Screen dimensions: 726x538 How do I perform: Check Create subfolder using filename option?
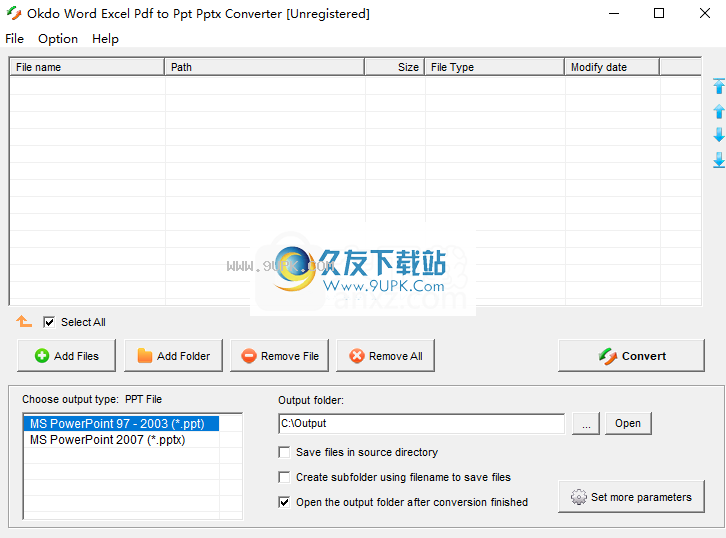[284, 477]
